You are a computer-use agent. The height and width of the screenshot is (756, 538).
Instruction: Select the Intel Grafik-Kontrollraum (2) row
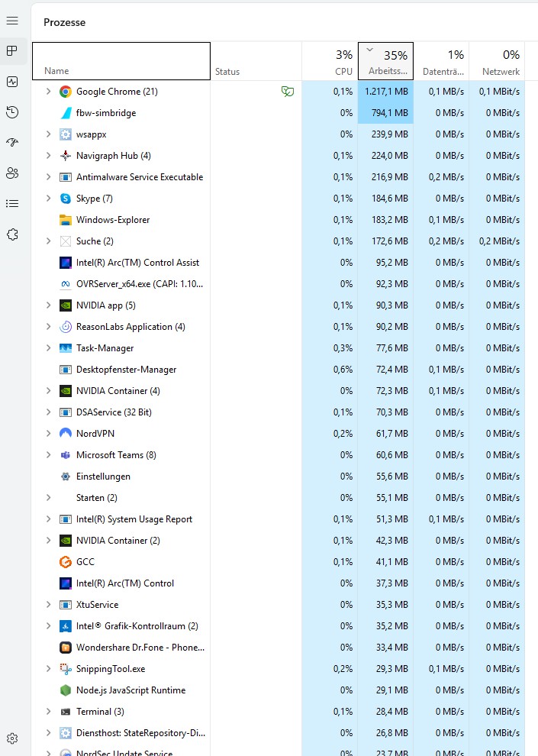click(279, 626)
